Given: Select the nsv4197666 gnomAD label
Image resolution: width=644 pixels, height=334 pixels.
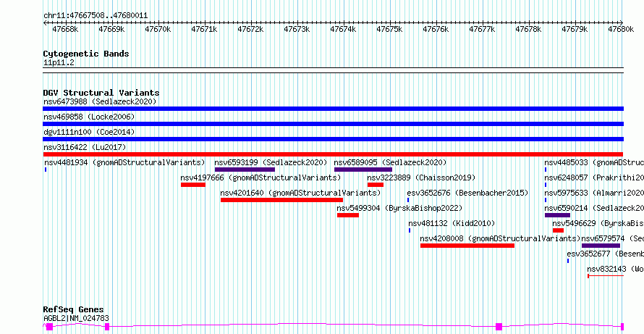Looking at the screenshot, I should coord(260,178).
